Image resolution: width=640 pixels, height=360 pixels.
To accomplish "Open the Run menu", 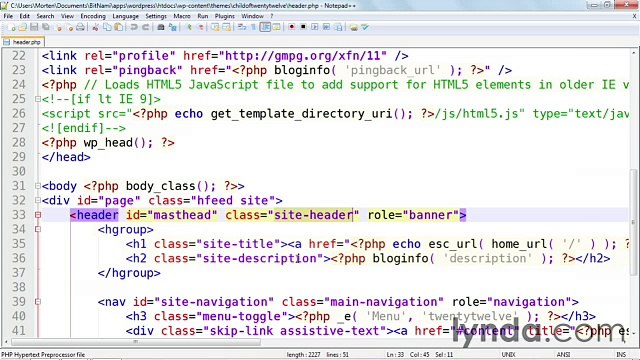I will (x=203, y=16).
